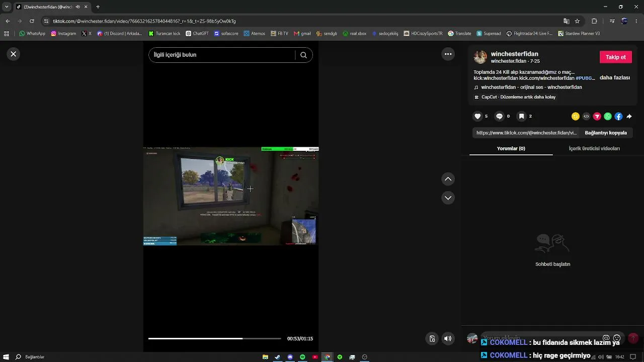
Task: Open the #PUBG hashtag link
Action: tap(585, 78)
